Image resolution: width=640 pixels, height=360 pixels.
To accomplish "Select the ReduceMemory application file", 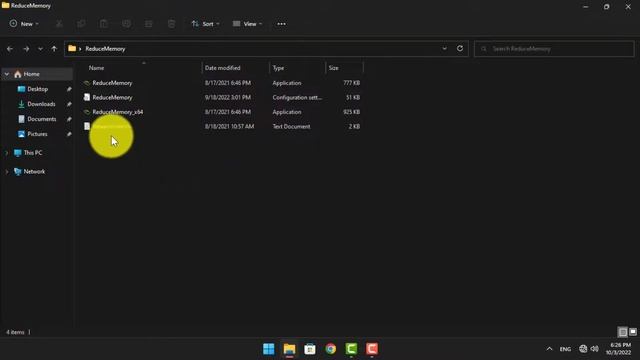I will [x=112, y=83].
